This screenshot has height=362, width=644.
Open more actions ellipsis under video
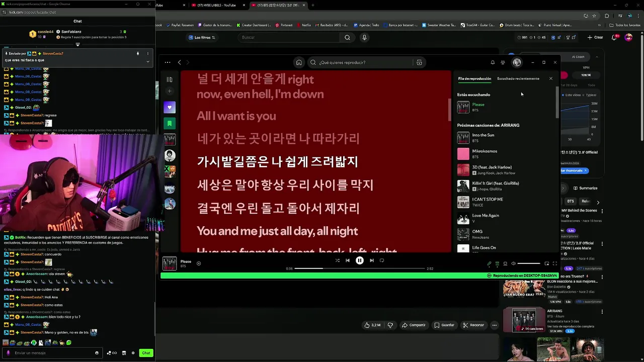pyautogui.click(x=495, y=325)
